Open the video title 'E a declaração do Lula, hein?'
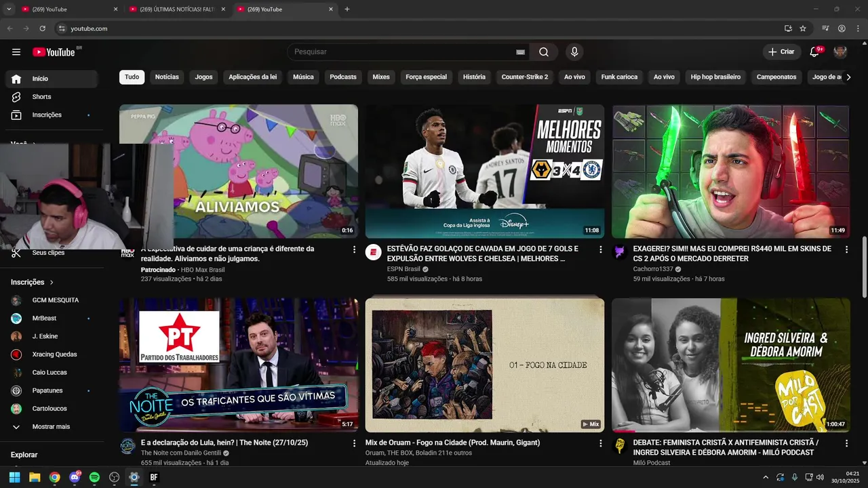The image size is (868, 488). 224,443
